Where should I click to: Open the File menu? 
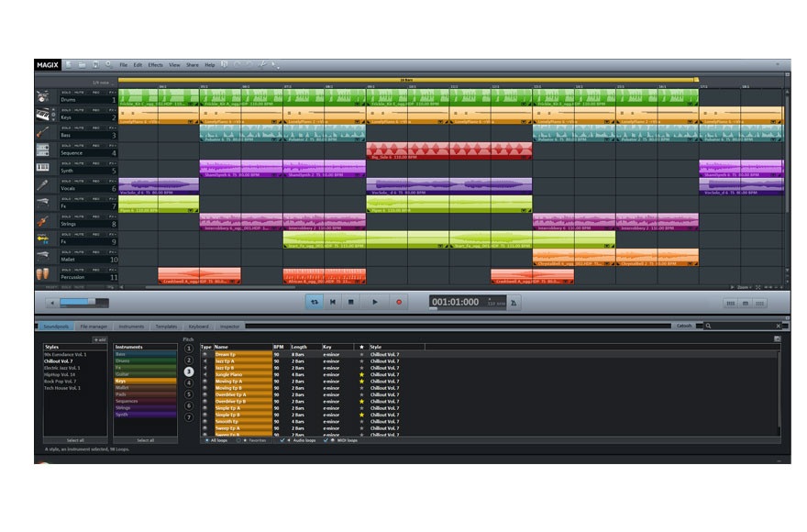click(x=124, y=65)
